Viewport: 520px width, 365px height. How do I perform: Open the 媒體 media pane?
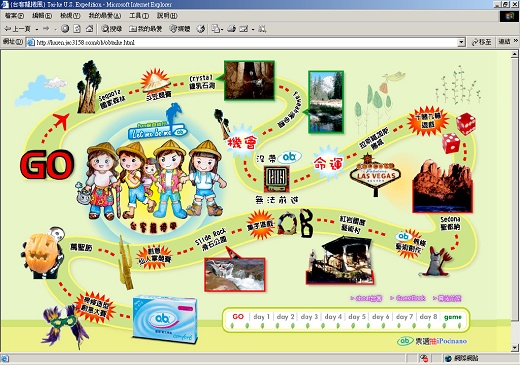pyautogui.click(x=180, y=29)
